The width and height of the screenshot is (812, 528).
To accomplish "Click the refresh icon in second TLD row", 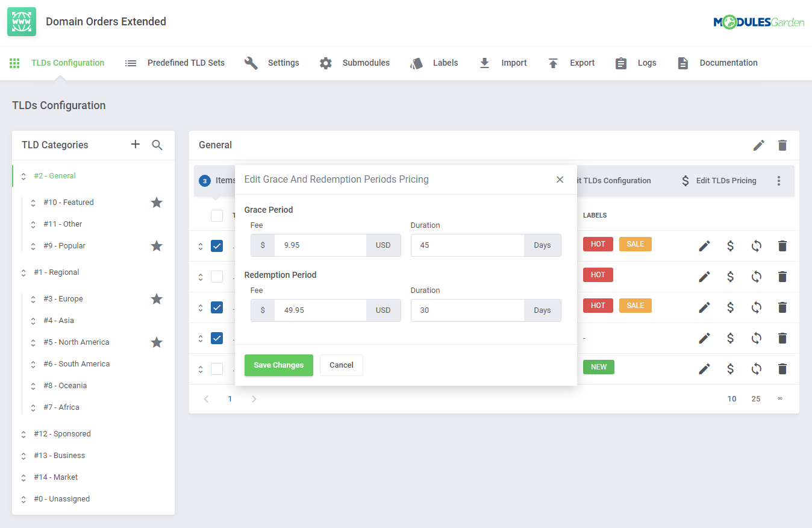I will pyautogui.click(x=757, y=277).
